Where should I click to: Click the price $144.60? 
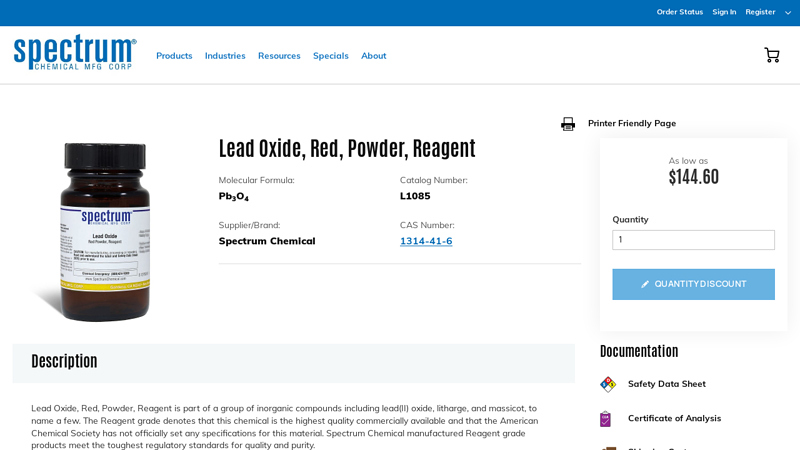pyautogui.click(x=693, y=177)
